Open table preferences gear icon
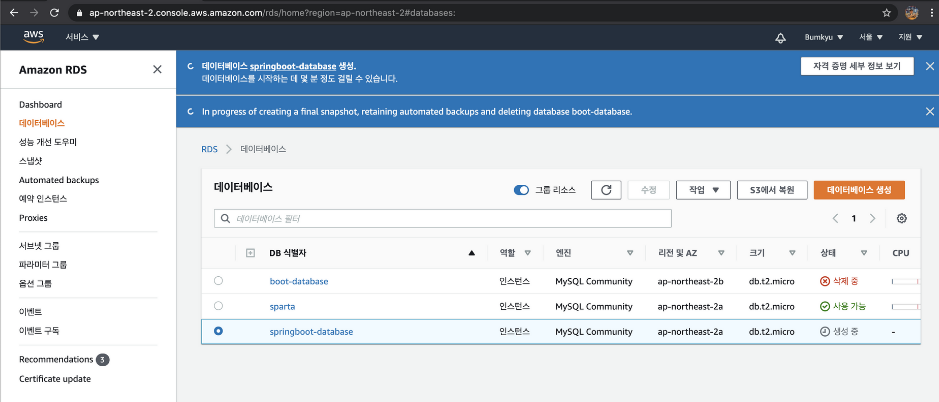The width and height of the screenshot is (939, 402). tap(901, 219)
